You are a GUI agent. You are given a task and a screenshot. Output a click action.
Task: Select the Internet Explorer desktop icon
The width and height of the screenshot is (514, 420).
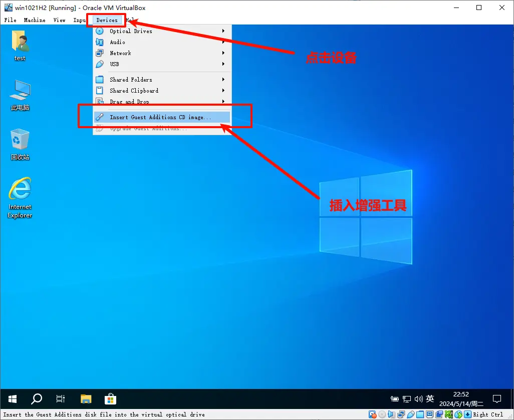tap(20, 198)
